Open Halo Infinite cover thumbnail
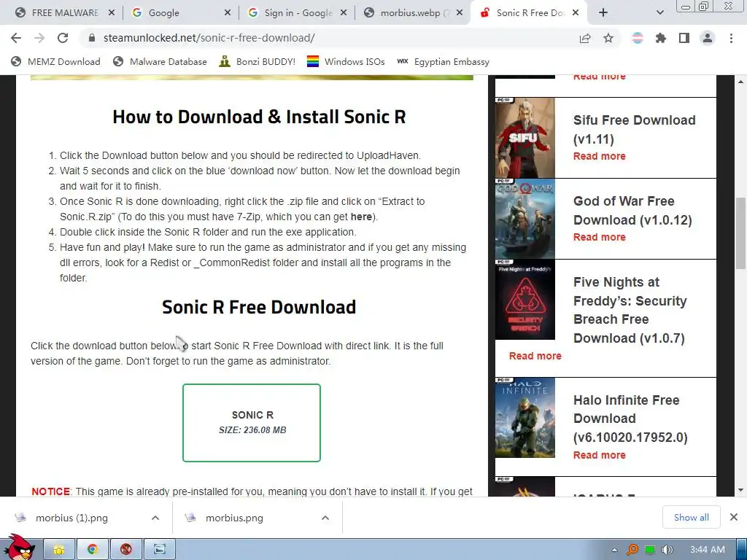The height and width of the screenshot is (560, 747). coord(525,418)
